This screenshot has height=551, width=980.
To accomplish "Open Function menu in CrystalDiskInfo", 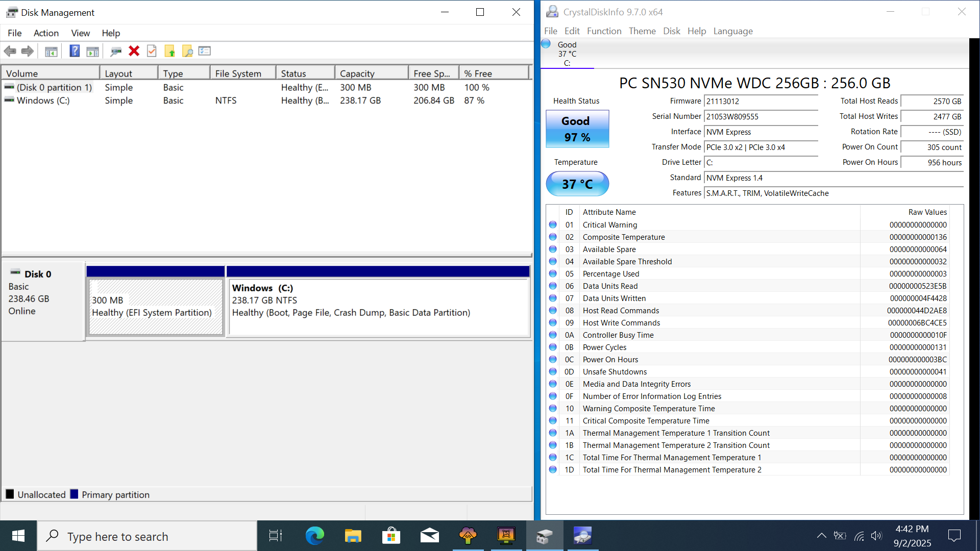I will click(x=604, y=31).
